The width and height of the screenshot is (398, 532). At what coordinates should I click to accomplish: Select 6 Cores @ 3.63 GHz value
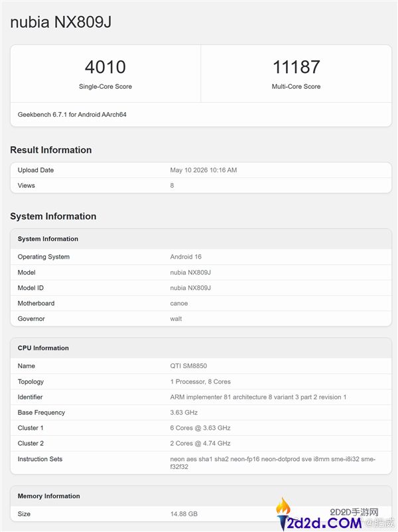[x=200, y=428]
